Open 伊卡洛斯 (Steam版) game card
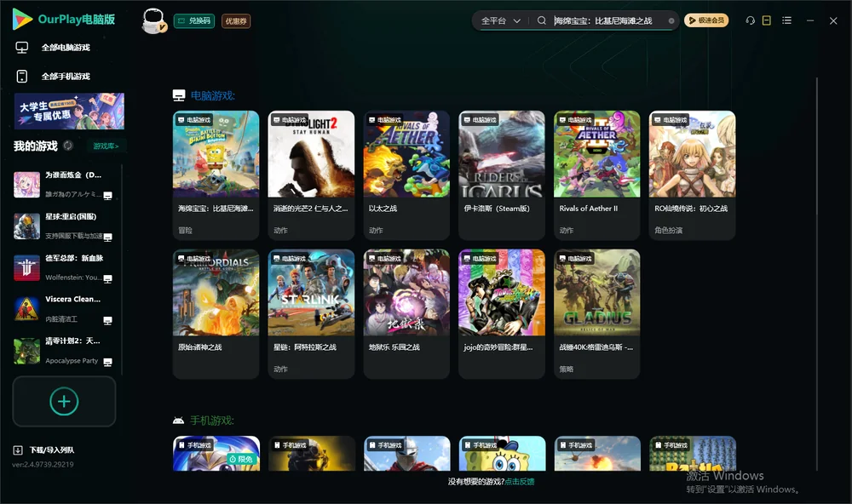This screenshot has width=852, height=504. click(x=502, y=175)
